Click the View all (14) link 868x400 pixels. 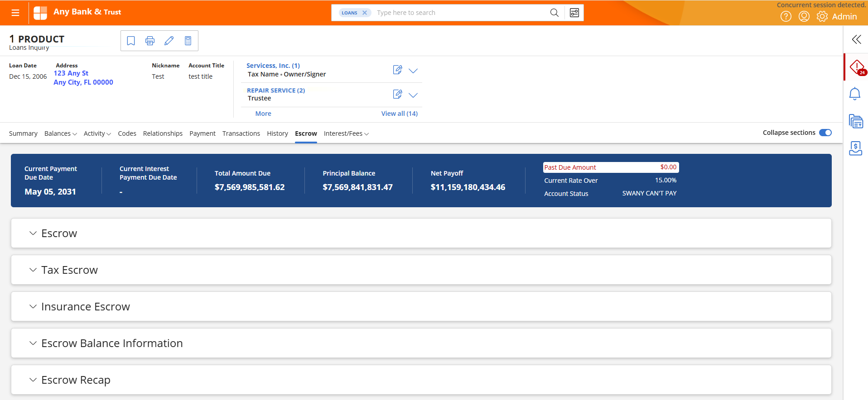[400, 114]
